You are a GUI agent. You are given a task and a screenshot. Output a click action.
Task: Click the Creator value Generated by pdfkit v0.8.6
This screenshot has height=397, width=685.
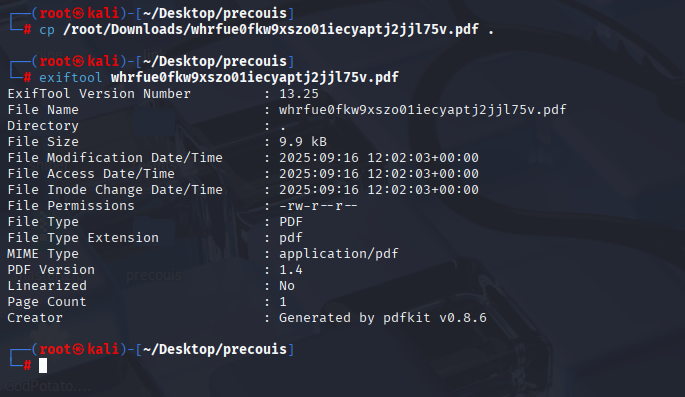[x=383, y=318]
